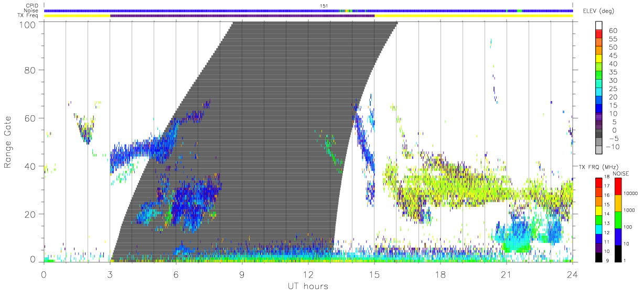
Task: Click the yellow segment of TX FRQ colorbar
Action: point(599,211)
